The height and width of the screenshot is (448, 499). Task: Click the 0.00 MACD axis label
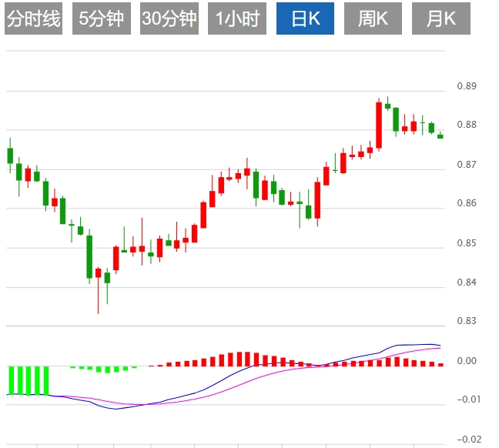tap(466, 361)
